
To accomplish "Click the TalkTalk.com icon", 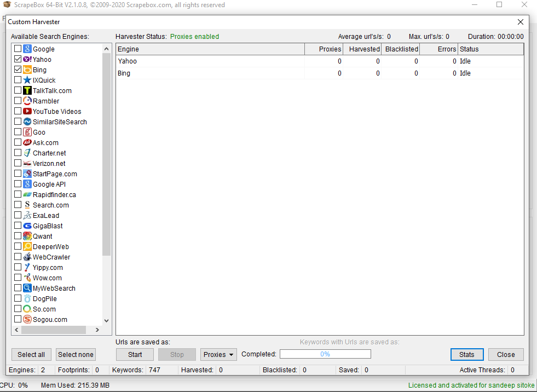I will (x=27, y=90).
